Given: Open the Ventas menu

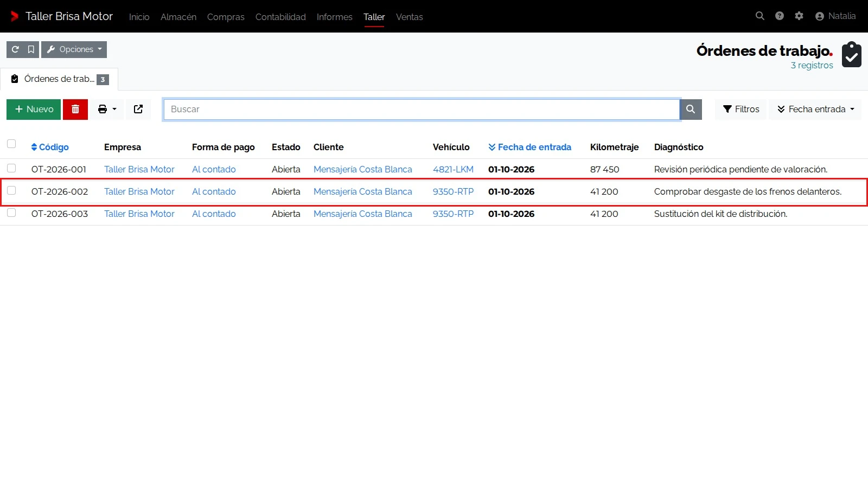Looking at the screenshot, I should pyautogui.click(x=410, y=17).
